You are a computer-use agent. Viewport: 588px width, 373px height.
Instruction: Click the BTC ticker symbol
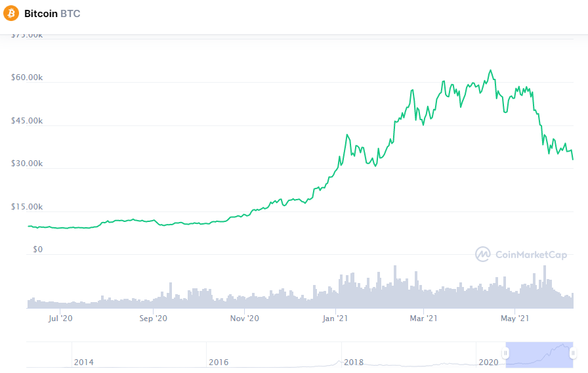70,13
